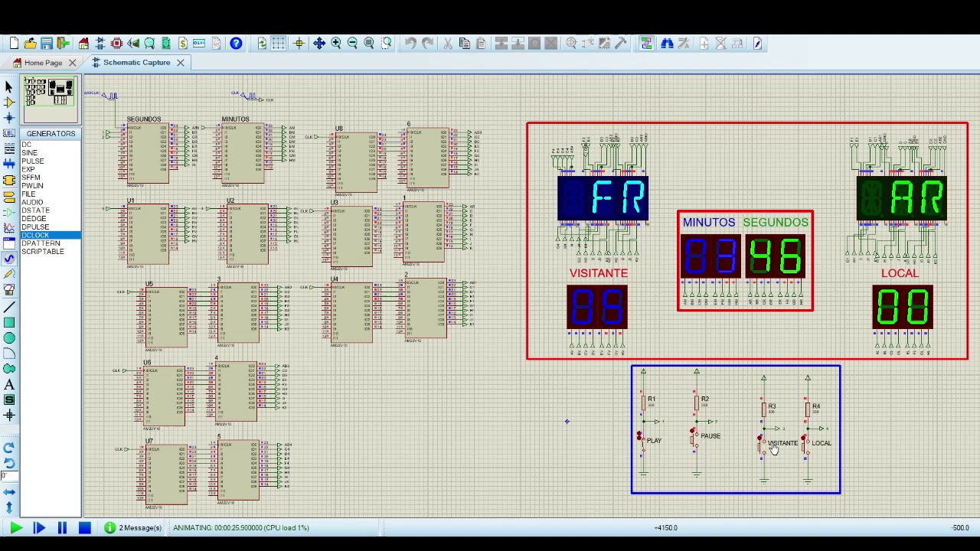Open an existing project folder
This screenshot has height=551, width=980.
pyautogui.click(x=30, y=44)
